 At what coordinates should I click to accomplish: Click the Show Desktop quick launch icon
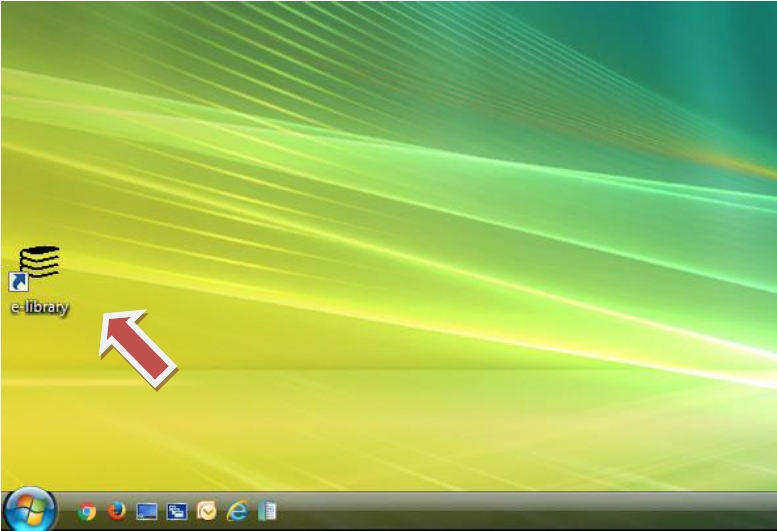147,511
